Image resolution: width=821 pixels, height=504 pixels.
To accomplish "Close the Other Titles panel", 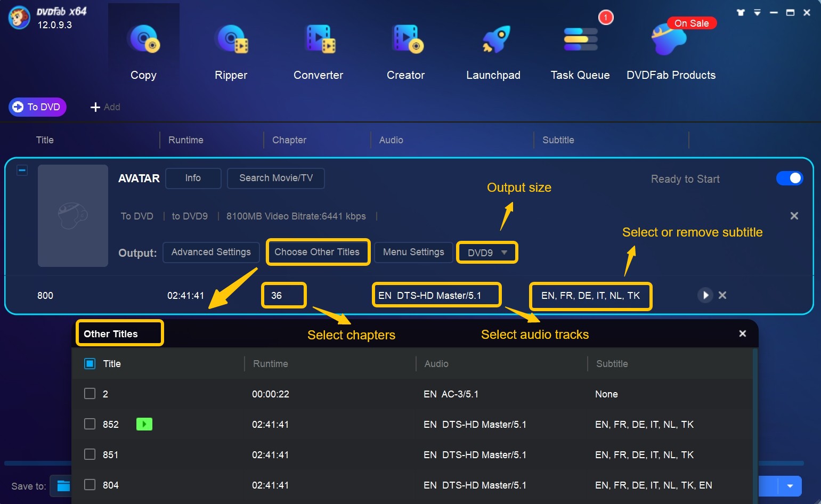I will [742, 334].
